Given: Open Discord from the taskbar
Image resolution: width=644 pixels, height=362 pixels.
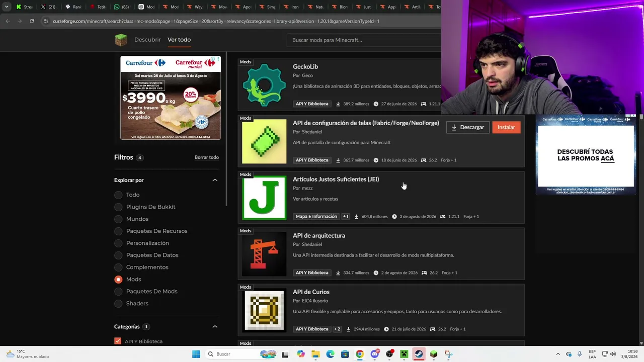Looking at the screenshot, I should pos(374,354).
